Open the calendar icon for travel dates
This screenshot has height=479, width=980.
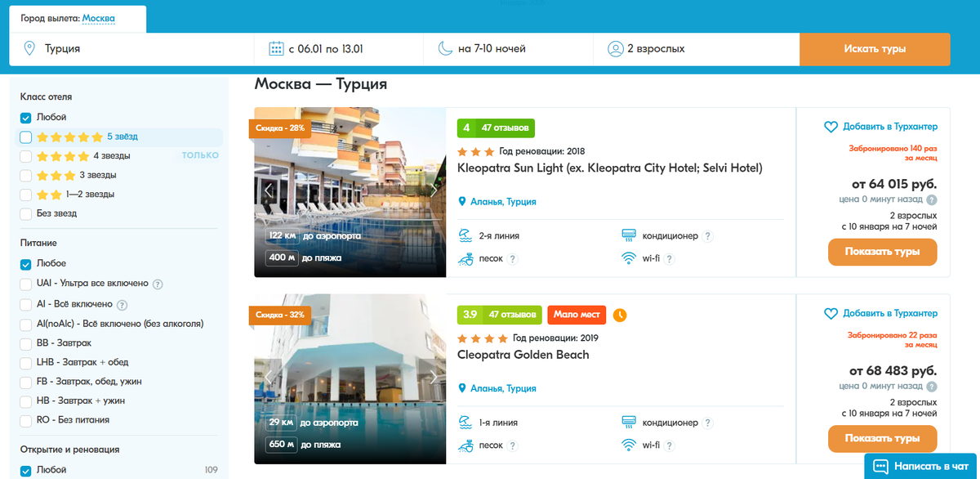tap(276, 48)
